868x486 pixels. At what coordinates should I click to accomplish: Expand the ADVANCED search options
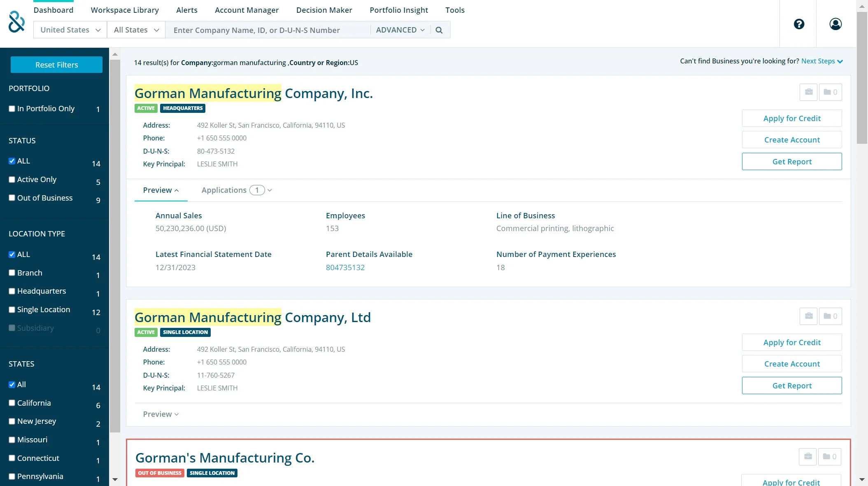pos(400,30)
